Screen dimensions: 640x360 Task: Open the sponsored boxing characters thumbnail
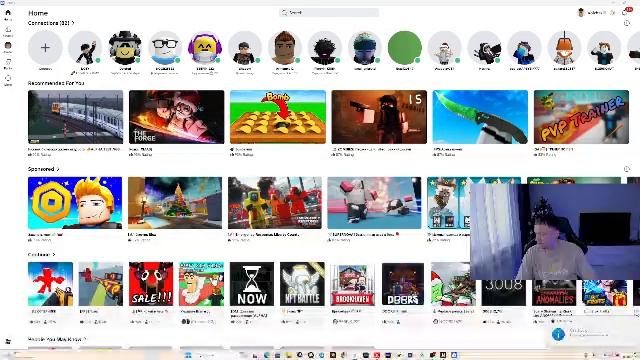pyautogui.click(x=374, y=203)
